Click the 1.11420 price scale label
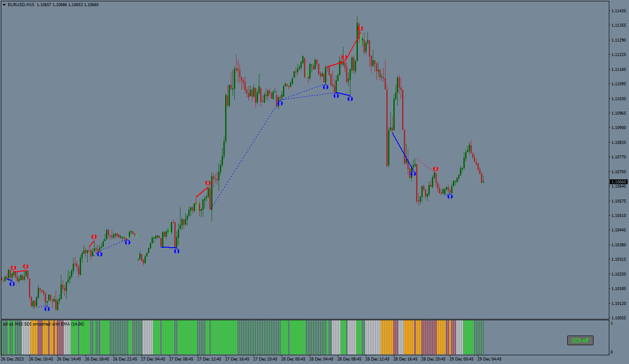This screenshot has width=629, height=364. (x=618, y=11)
